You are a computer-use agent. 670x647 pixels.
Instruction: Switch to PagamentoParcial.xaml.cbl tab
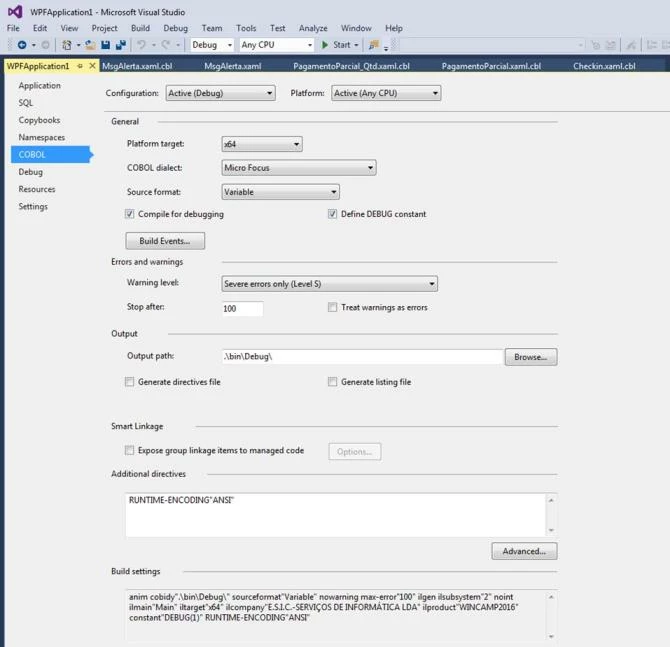(x=491, y=66)
